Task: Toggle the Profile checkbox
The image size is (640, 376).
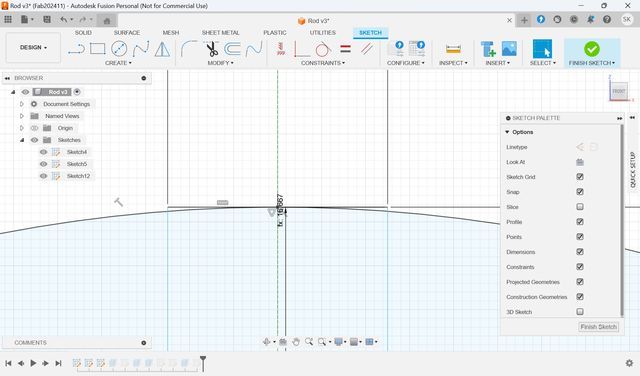Action: click(x=580, y=222)
